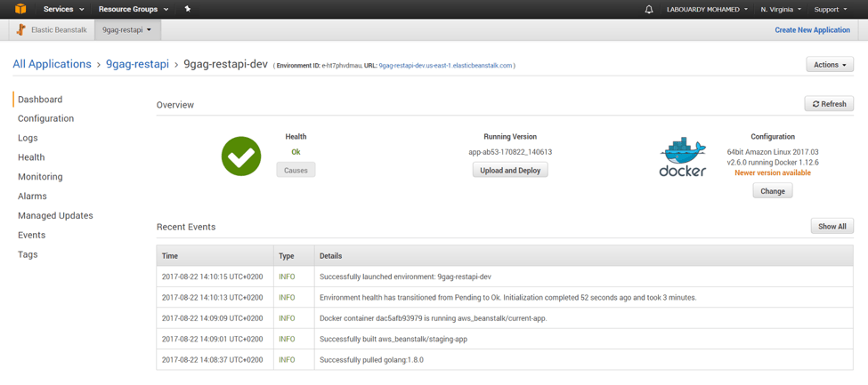Image resolution: width=868 pixels, height=385 pixels.
Task: Click the pin shortcut icon in top bar
Action: coord(188,9)
